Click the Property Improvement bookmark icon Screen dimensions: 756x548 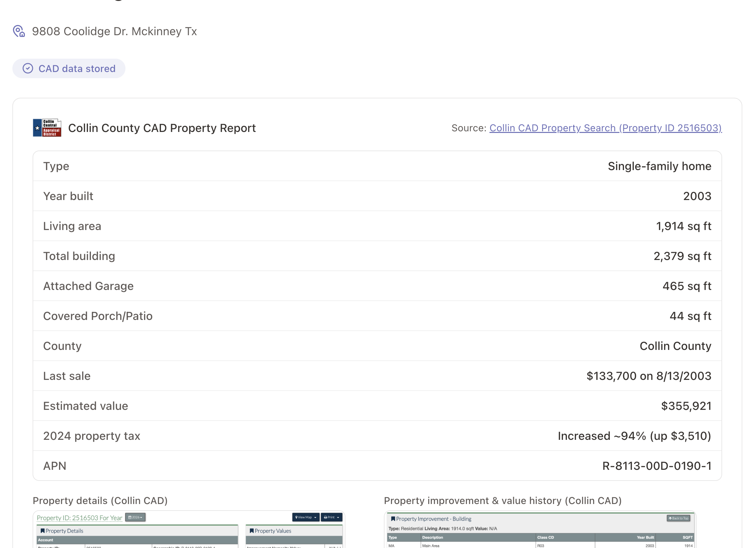[393, 519]
